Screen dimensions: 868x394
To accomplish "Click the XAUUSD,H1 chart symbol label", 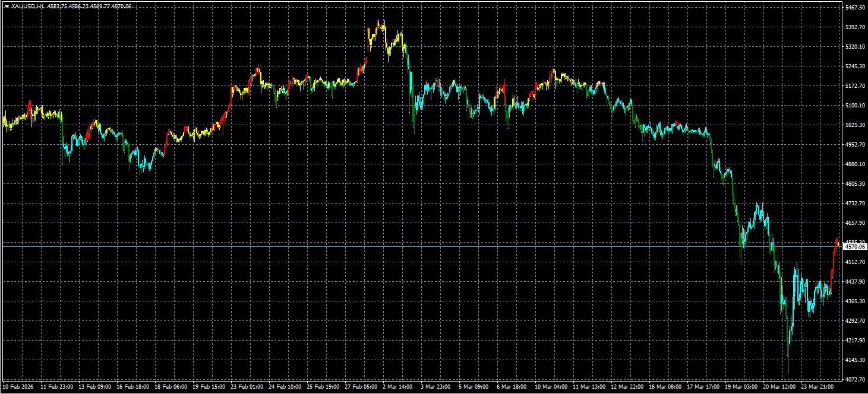I will [x=28, y=6].
